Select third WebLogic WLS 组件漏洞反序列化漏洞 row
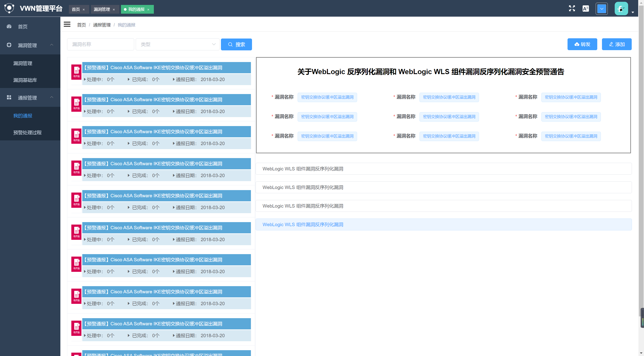The width and height of the screenshot is (644, 356). click(x=443, y=206)
